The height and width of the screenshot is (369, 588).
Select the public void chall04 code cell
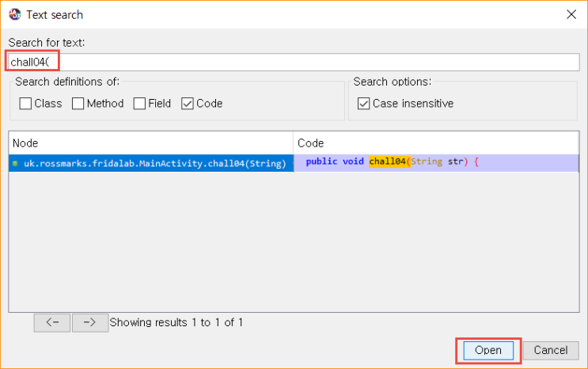click(x=436, y=163)
